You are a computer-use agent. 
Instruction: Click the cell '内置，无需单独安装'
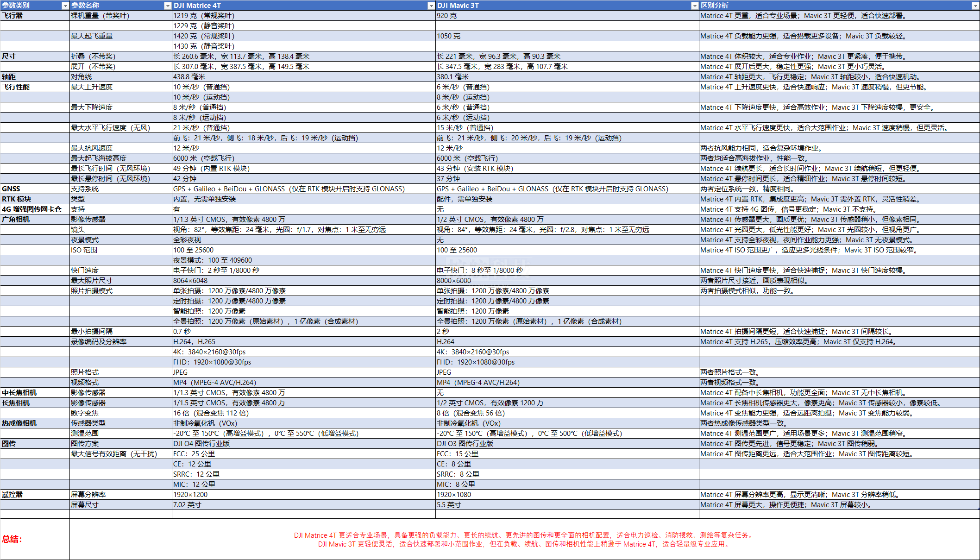pos(303,199)
